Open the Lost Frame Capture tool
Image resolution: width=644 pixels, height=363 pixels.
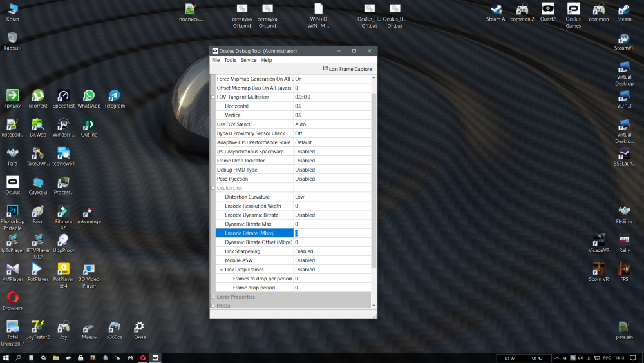(x=348, y=69)
